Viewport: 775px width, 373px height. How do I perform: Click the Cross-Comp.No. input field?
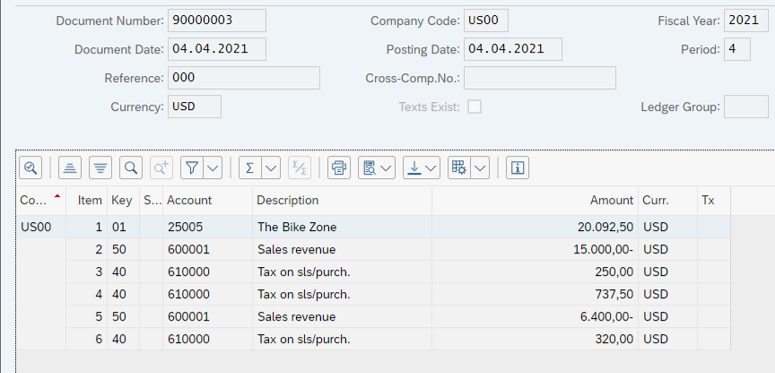[x=540, y=78]
